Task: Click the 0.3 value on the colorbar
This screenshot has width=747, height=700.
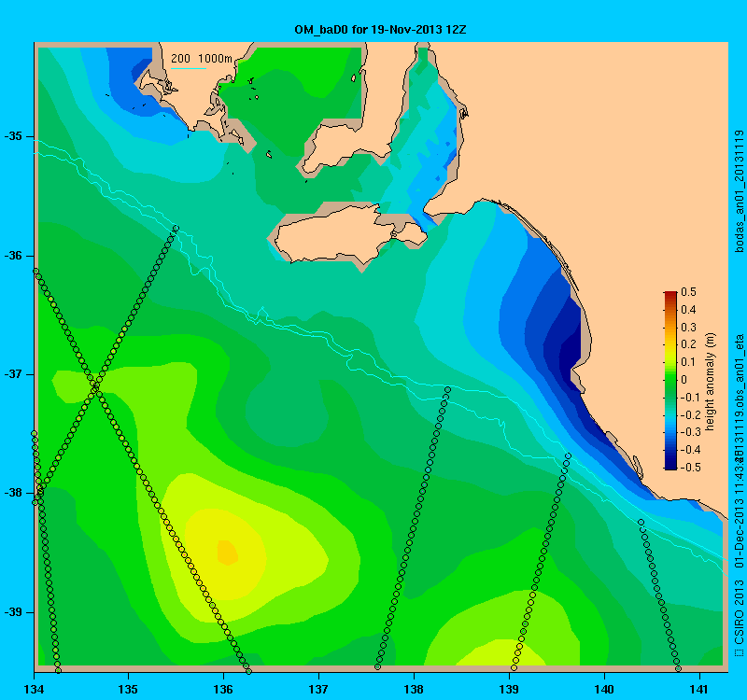Action: [x=688, y=328]
